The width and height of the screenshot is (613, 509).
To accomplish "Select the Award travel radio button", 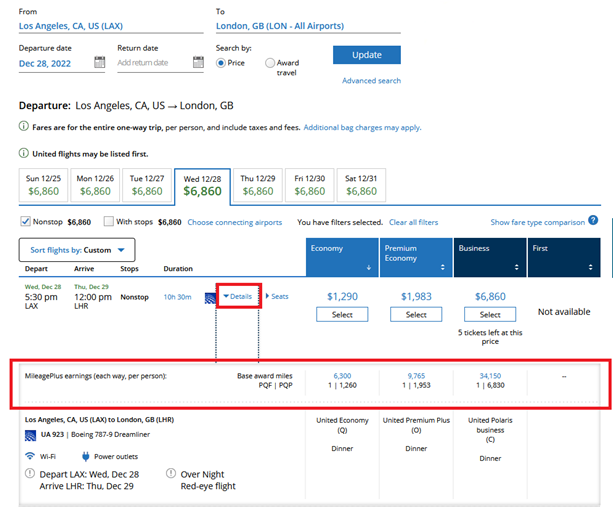I will (270, 63).
